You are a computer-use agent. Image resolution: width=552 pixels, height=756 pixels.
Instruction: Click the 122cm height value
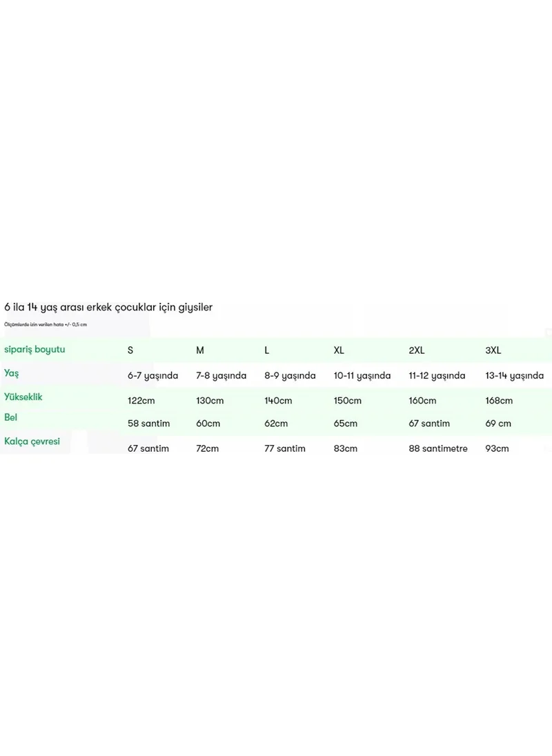coord(141,401)
